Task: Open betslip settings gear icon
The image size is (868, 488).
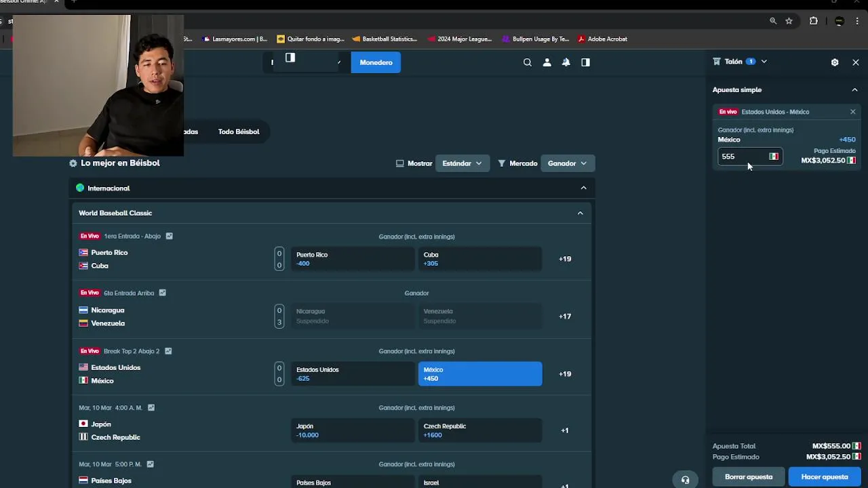Action: tap(835, 62)
